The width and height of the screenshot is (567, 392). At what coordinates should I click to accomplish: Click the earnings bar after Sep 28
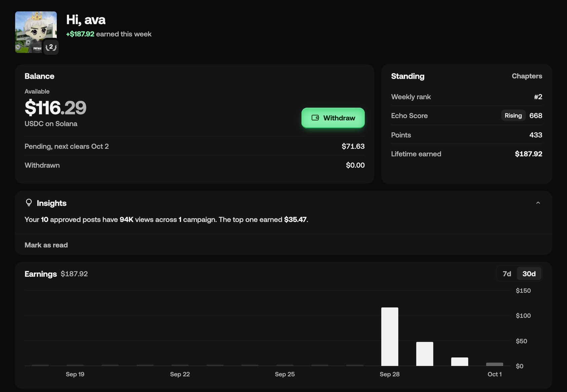(x=425, y=354)
